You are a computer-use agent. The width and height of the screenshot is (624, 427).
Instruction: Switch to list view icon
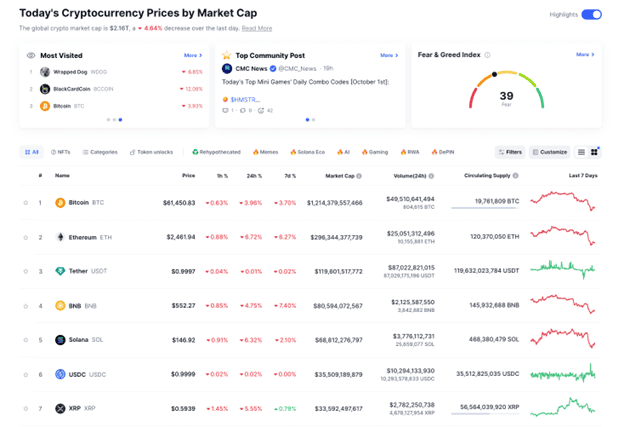[581, 152]
